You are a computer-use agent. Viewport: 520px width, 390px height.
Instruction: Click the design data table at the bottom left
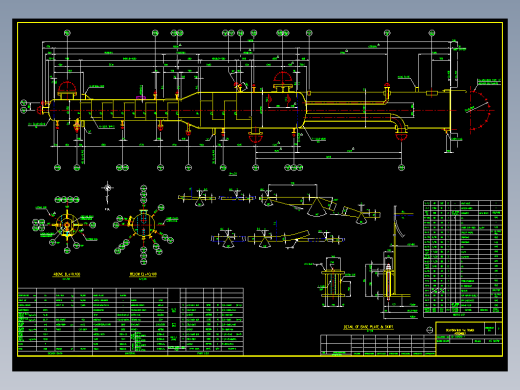click(130, 322)
